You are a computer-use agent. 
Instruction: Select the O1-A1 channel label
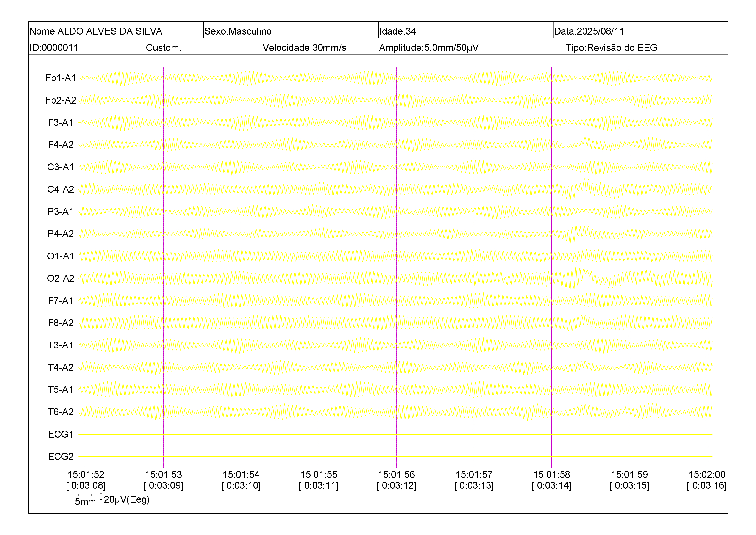(x=61, y=256)
